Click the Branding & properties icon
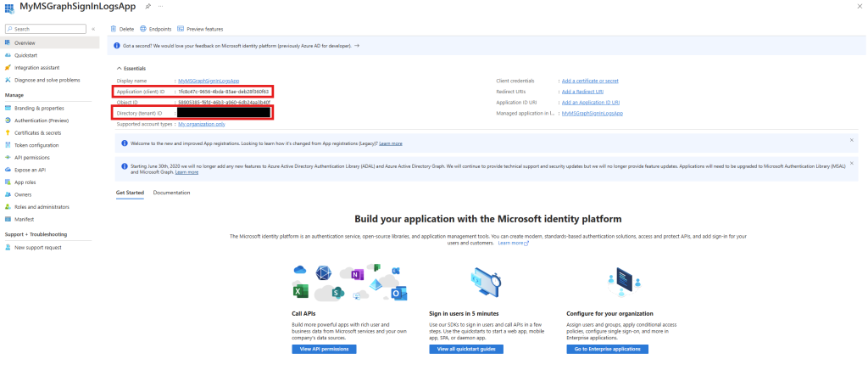The width and height of the screenshot is (868, 370). (x=8, y=108)
